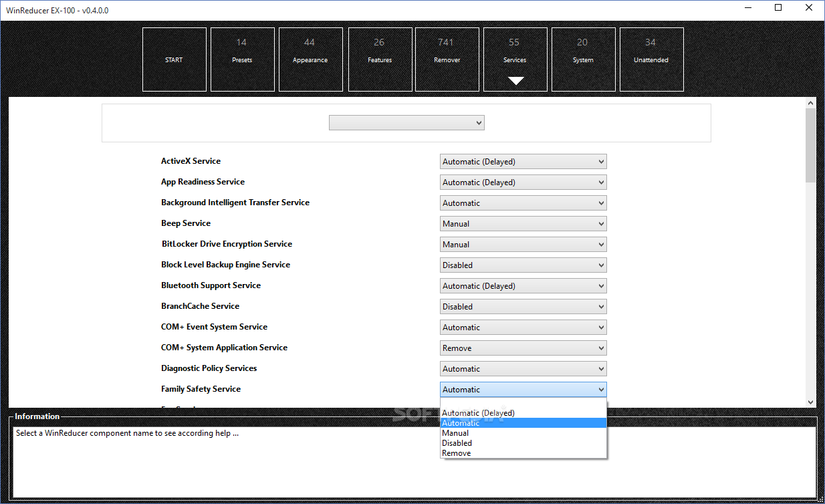
Task: Select the App Readiness Service label
Action: [x=203, y=182]
